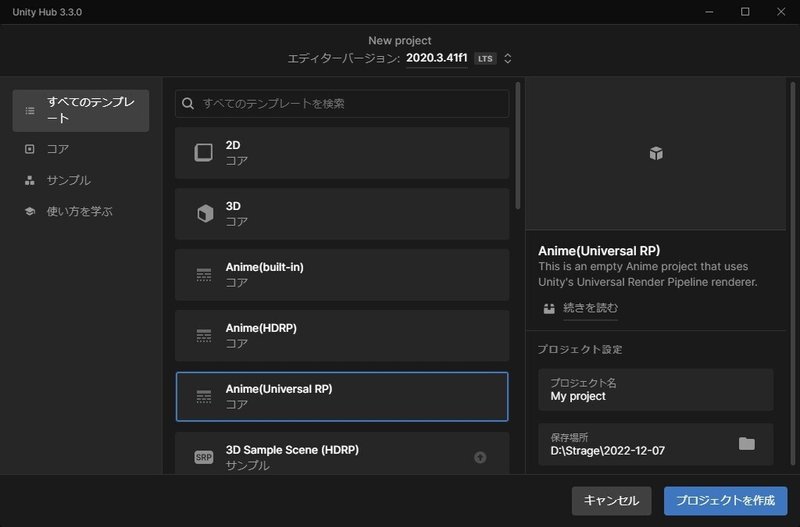This screenshot has width=800, height=527.
Task: Close the Unity Hub window
Action: (781, 12)
